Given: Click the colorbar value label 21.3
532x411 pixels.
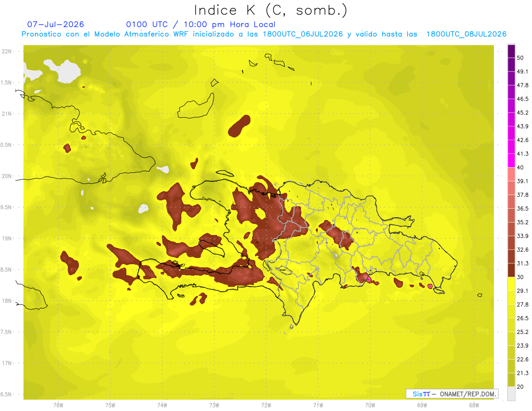Looking at the screenshot, I should pos(523,373).
